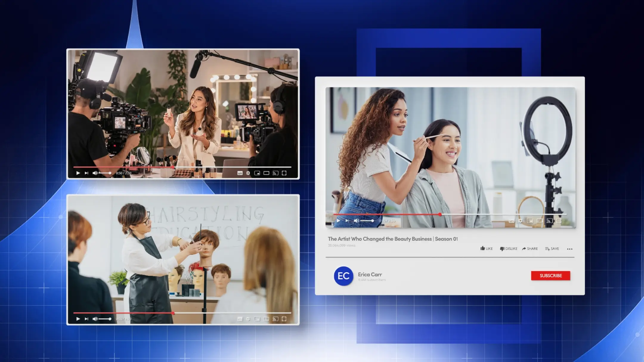This screenshot has width=644, height=362.
Task: Skip to next in the film-set video player
Action: pos(86,173)
